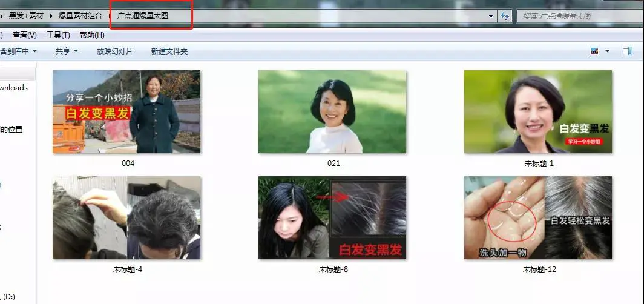Expand the 共享 dropdown
Image resolution: width=644 pixels, height=304 pixels.
coord(67,51)
